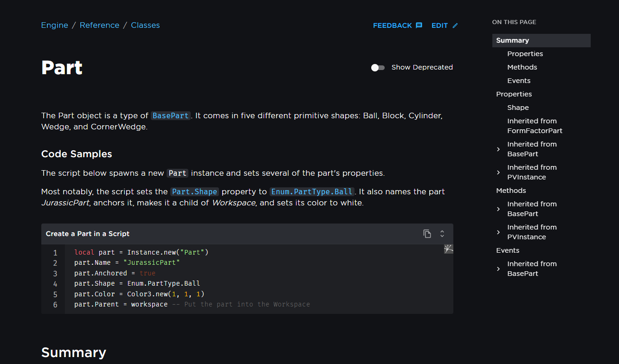Click the small icon at code block corner
Screen dimensions: 619x364
pyautogui.click(x=448, y=249)
